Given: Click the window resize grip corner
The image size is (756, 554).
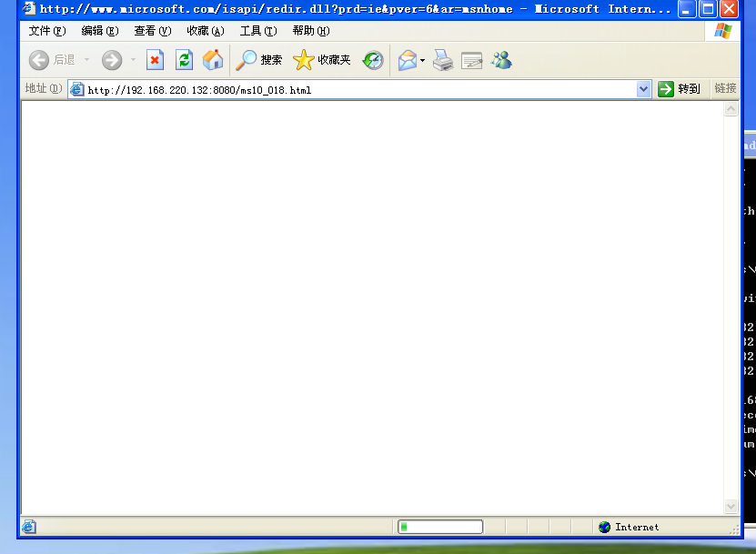Looking at the screenshot, I should pos(734,529).
